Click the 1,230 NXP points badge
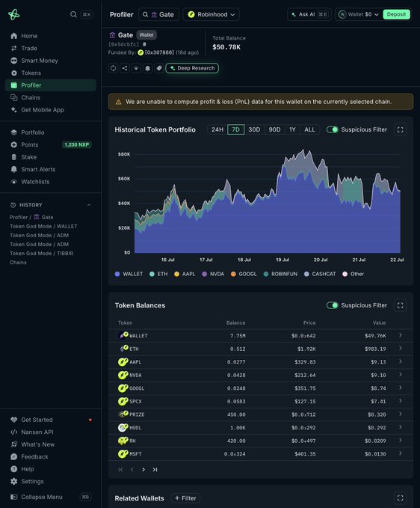 (76, 145)
